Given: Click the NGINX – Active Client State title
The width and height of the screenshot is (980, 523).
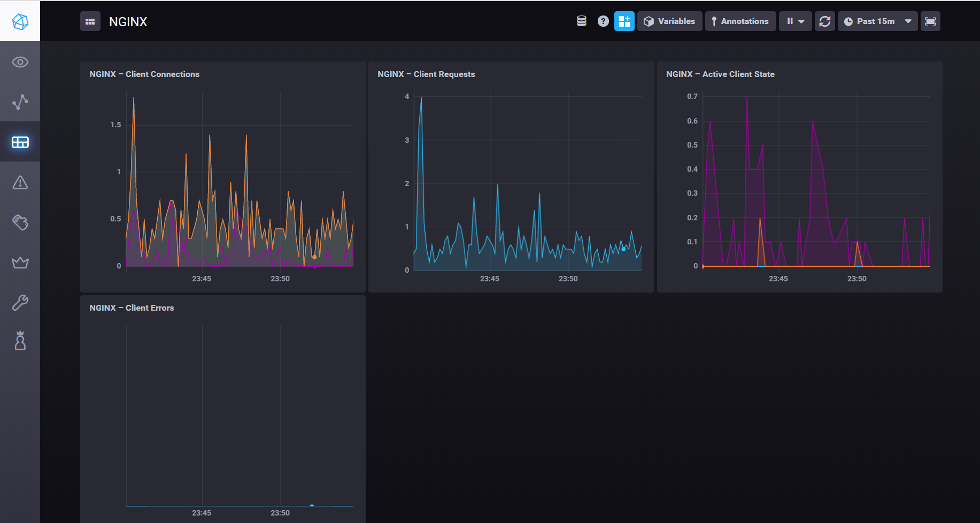Looking at the screenshot, I should point(720,74).
